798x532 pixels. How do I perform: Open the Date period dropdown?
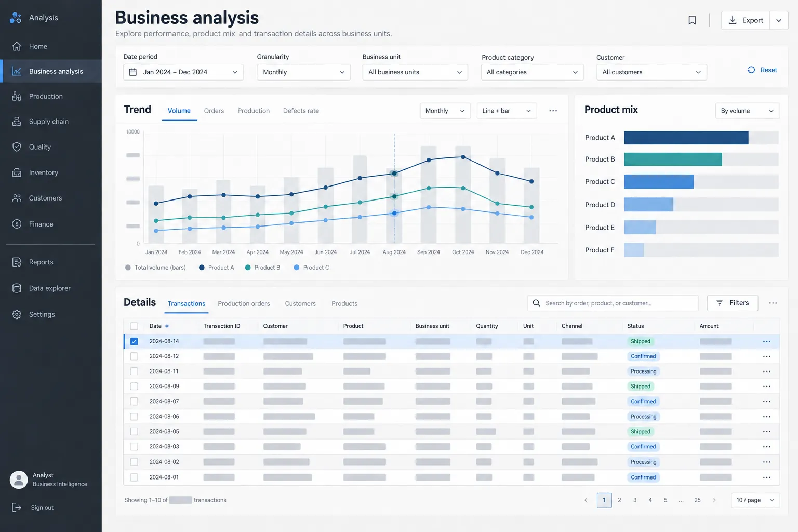[183, 72]
